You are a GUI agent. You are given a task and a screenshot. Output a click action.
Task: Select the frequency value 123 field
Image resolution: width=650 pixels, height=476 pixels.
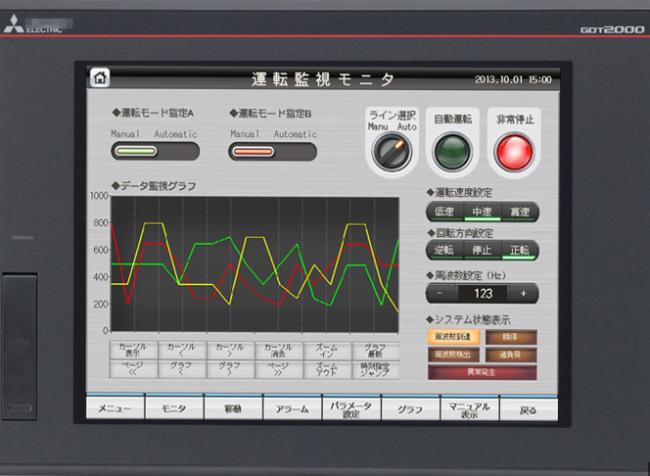[483, 294]
